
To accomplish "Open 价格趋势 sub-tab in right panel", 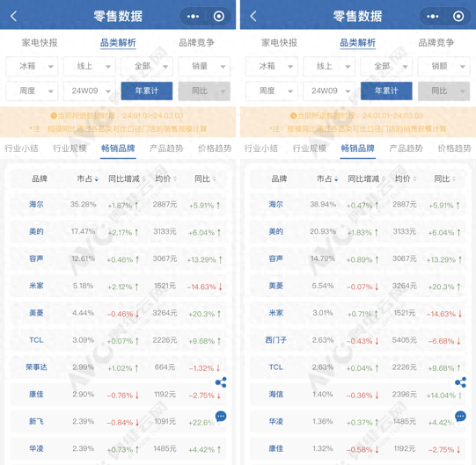I will 455,149.
